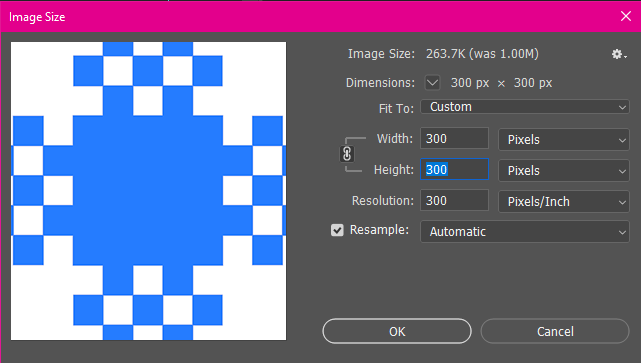Click the Image Size title bar text
Screen dimensions: 641x363
tap(37, 17)
